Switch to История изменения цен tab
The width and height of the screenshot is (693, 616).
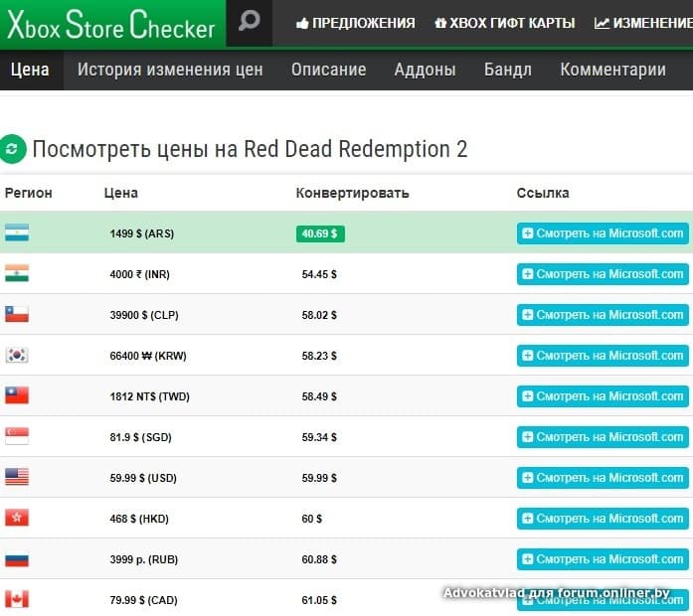(170, 70)
